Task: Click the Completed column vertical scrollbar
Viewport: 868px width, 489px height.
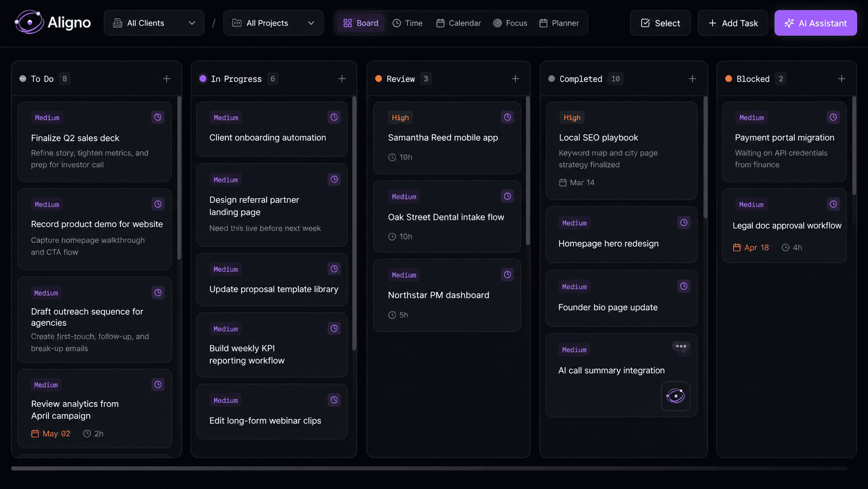Action: (x=705, y=157)
